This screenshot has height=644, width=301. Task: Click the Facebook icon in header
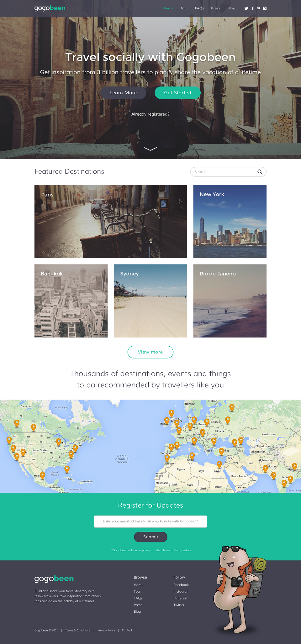click(253, 8)
